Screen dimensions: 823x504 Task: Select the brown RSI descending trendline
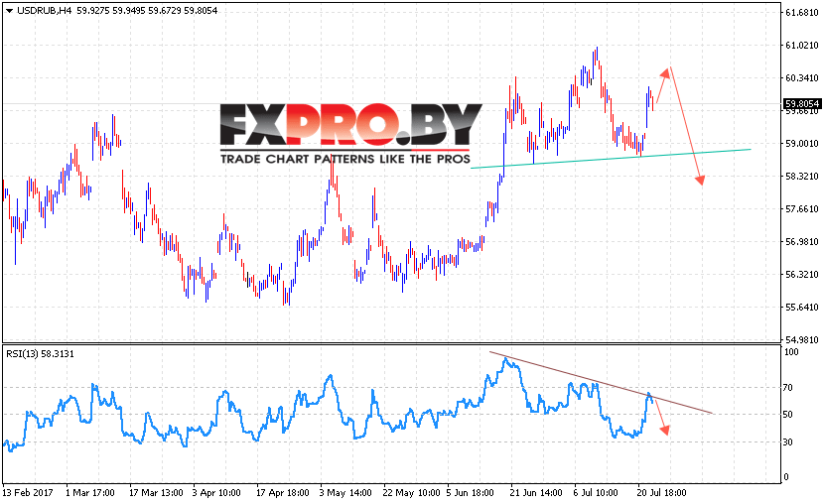pos(601,382)
